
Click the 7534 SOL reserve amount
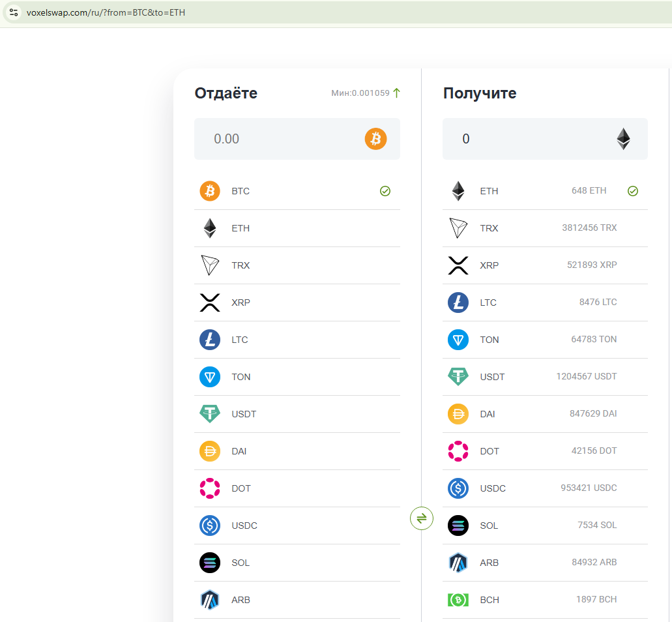tap(597, 525)
